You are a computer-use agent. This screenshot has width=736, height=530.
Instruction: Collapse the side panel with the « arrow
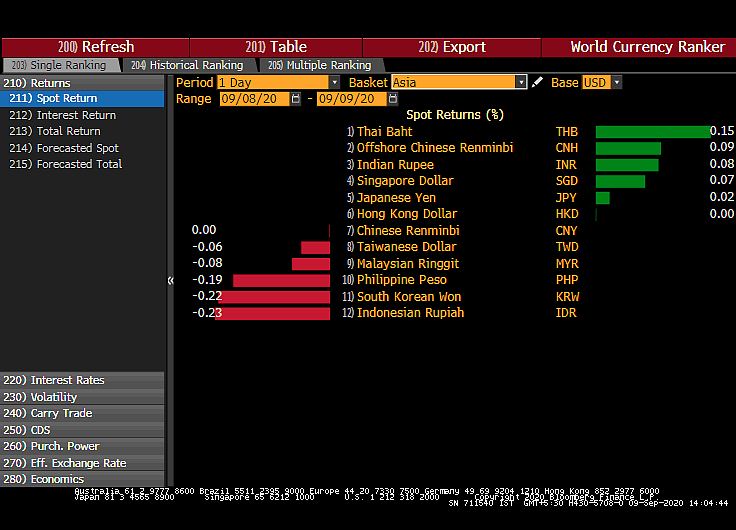click(170, 280)
